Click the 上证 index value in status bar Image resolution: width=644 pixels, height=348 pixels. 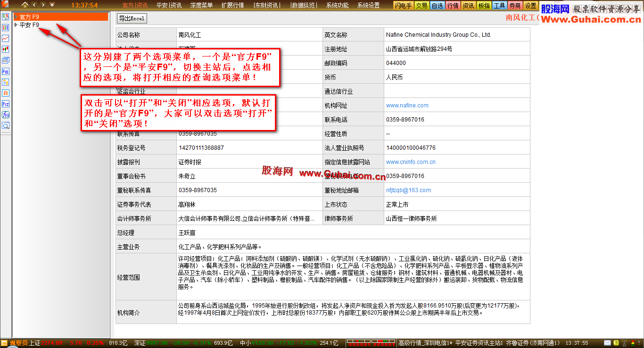(x=52, y=343)
